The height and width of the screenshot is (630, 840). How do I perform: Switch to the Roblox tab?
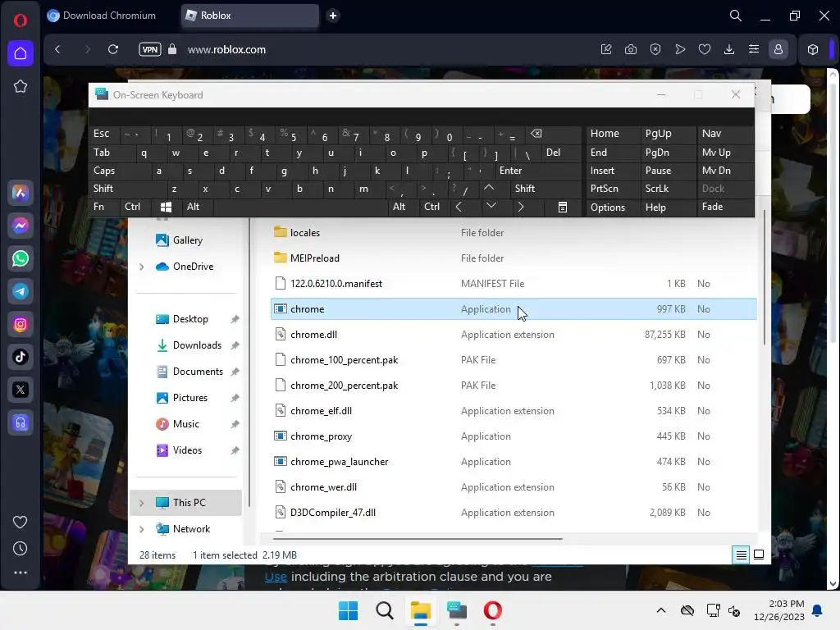tap(250, 16)
